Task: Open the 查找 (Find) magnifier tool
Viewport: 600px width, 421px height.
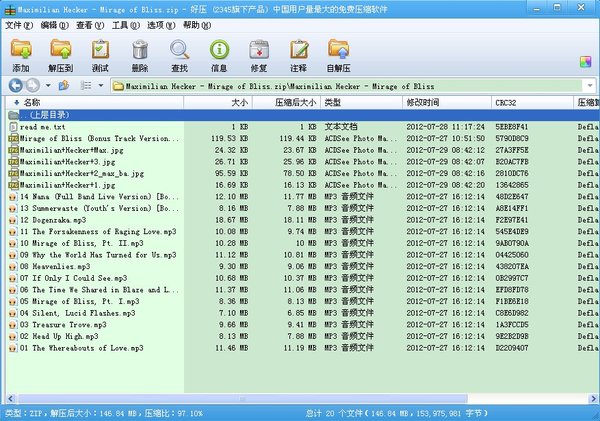Action: click(x=179, y=52)
